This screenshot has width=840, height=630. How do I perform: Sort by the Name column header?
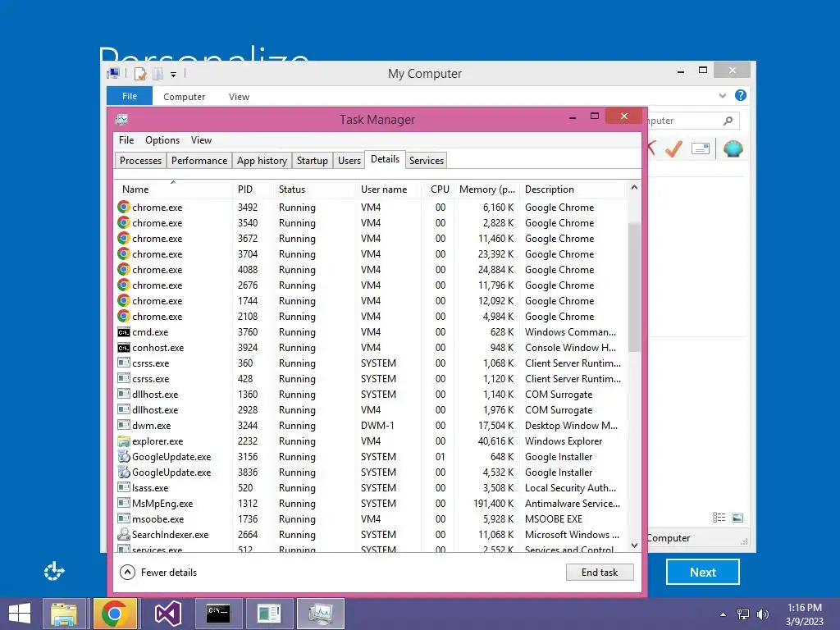pos(174,189)
